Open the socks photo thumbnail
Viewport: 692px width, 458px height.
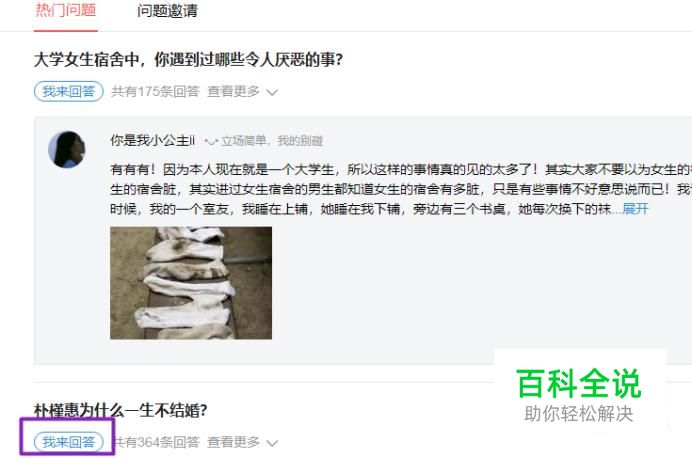pyautogui.click(x=191, y=283)
